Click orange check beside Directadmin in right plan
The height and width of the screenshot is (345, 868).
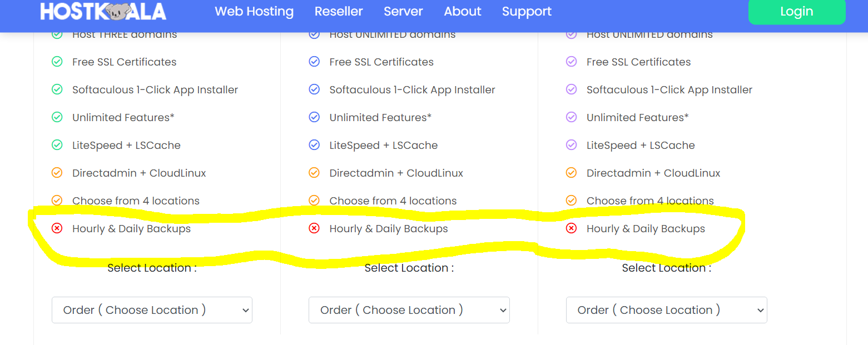click(571, 173)
